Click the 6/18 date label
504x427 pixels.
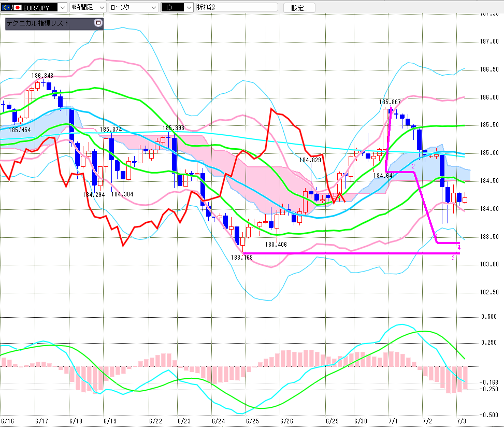pyautogui.click(x=76, y=421)
